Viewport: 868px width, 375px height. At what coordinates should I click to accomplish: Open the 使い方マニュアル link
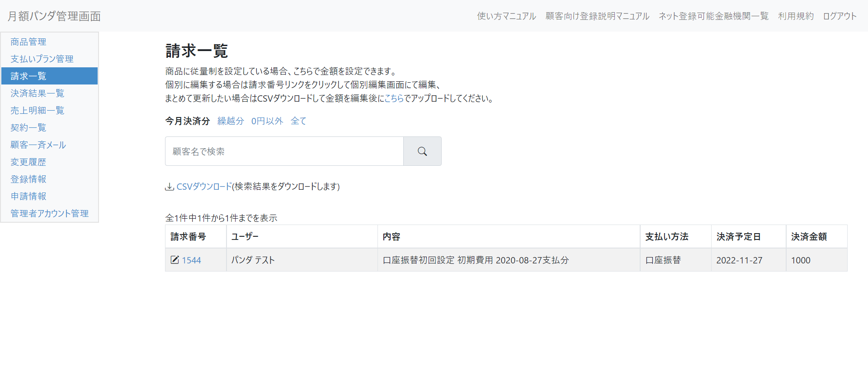pyautogui.click(x=506, y=16)
